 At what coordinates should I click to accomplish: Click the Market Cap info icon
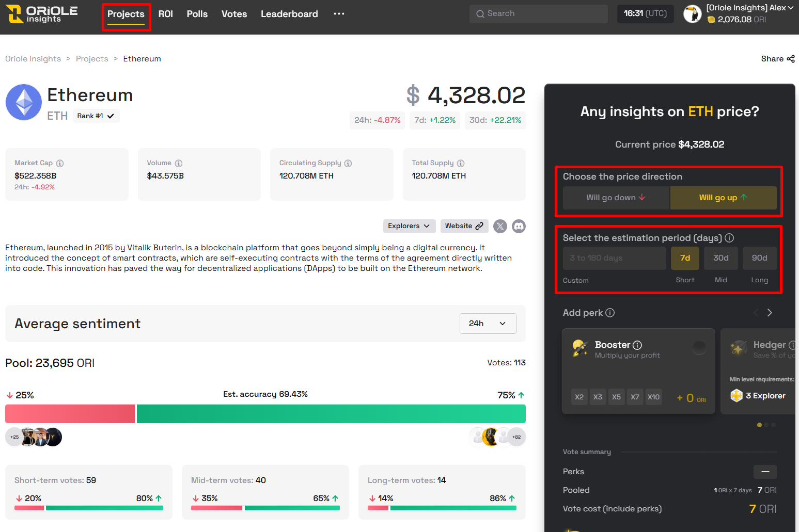pyautogui.click(x=60, y=164)
